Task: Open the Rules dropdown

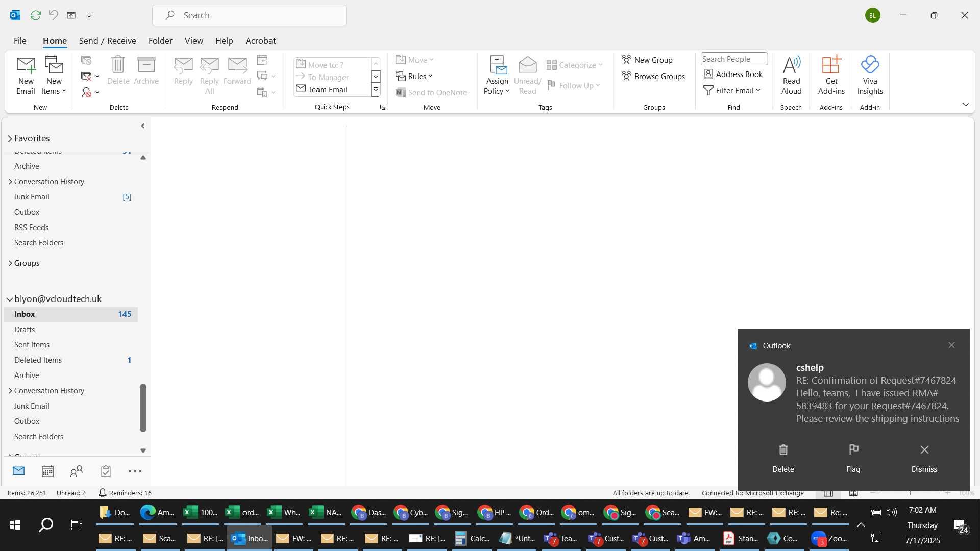Action: 414,76
